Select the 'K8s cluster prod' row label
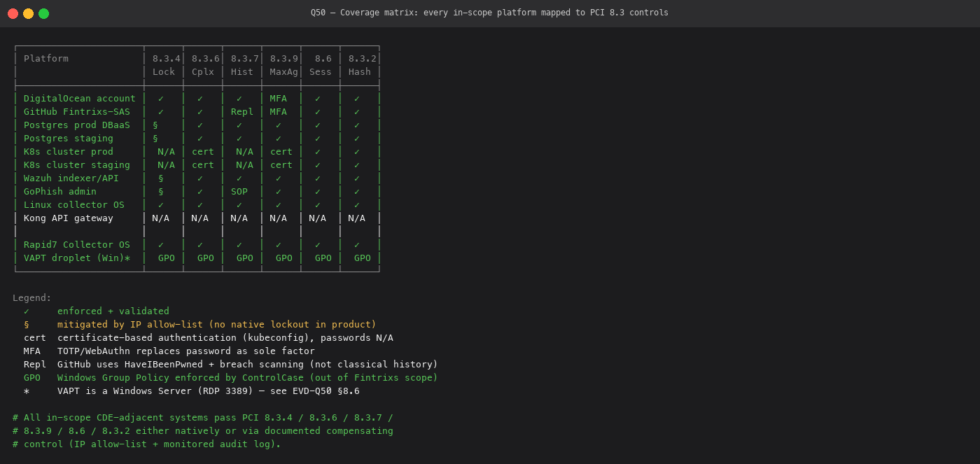Viewport: 980px width, 464px height. (x=69, y=152)
